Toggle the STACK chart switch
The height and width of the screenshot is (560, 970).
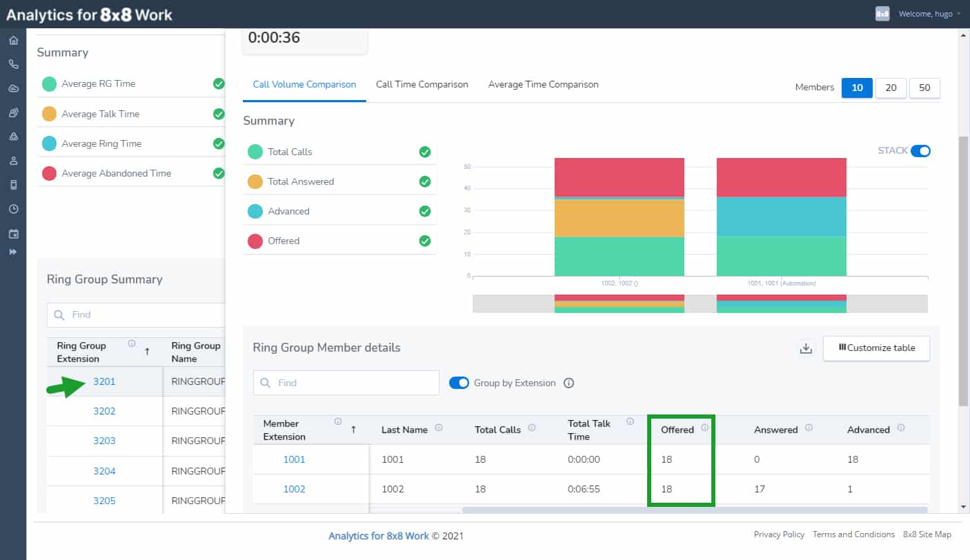[x=920, y=151]
